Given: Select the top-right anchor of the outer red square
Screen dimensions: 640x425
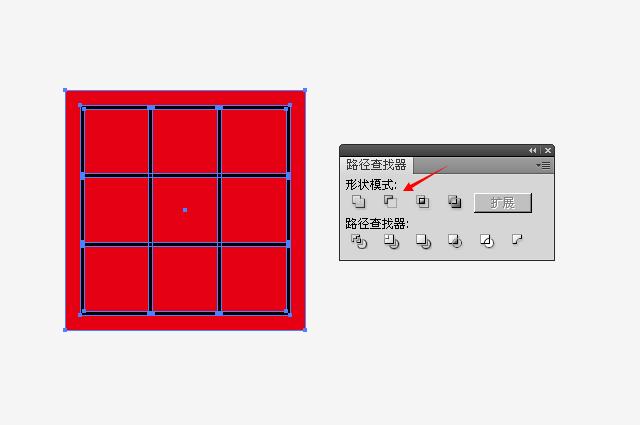Looking at the screenshot, I should pyautogui.click(x=305, y=90).
